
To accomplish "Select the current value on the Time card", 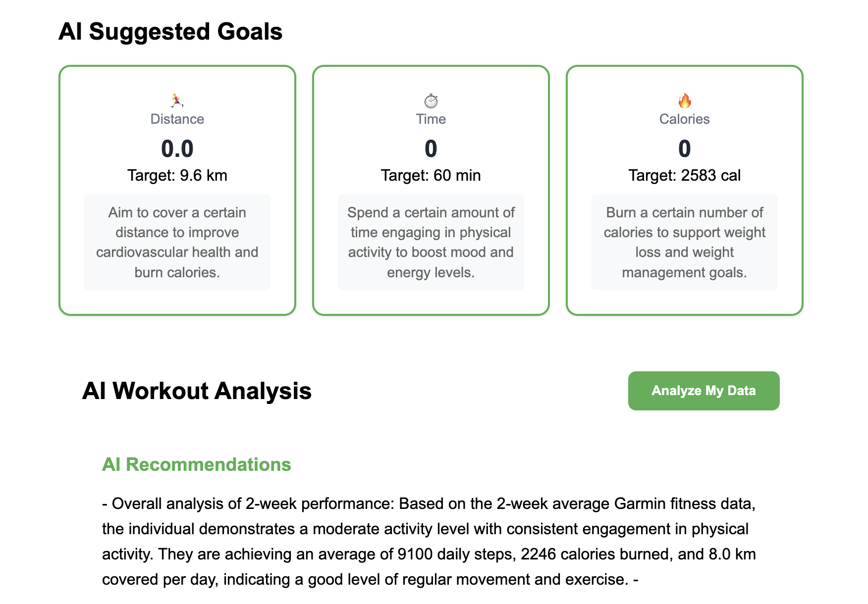I will [431, 149].
